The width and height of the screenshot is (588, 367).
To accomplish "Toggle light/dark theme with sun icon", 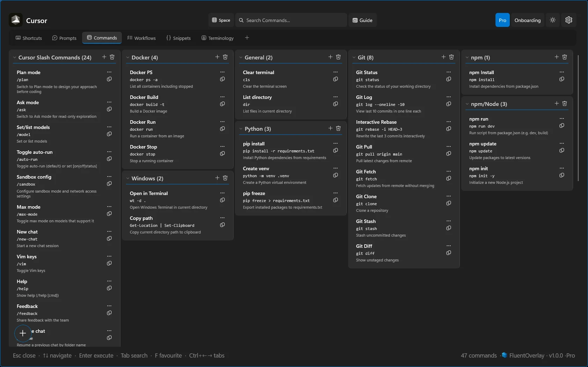I will click(x=553, y=20).
